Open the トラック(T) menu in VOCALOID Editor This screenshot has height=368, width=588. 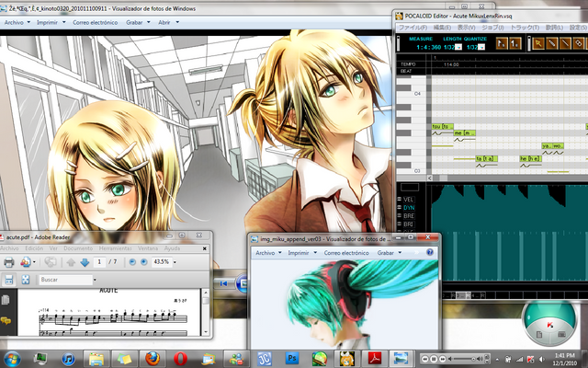coord(525,28)
